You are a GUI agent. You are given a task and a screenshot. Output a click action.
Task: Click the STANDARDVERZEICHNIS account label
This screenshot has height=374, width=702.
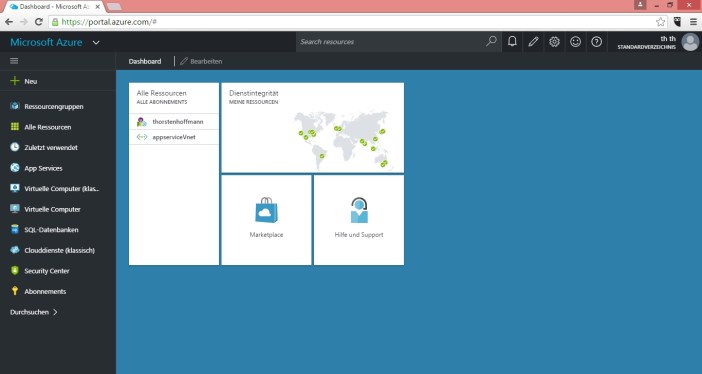pyautogui.click(x=646, y=47)
